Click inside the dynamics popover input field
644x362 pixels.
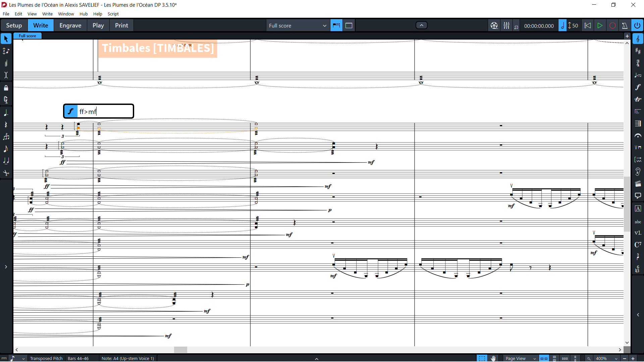[x=105, y=111]
